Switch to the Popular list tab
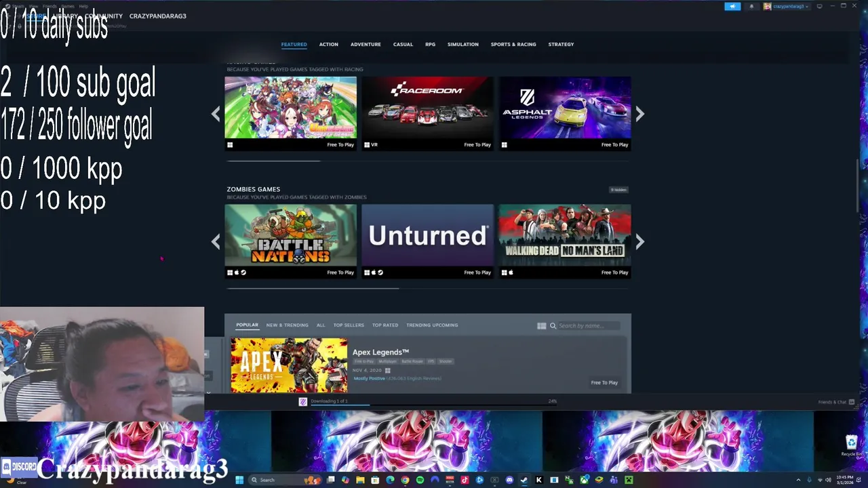 (247, 325)
